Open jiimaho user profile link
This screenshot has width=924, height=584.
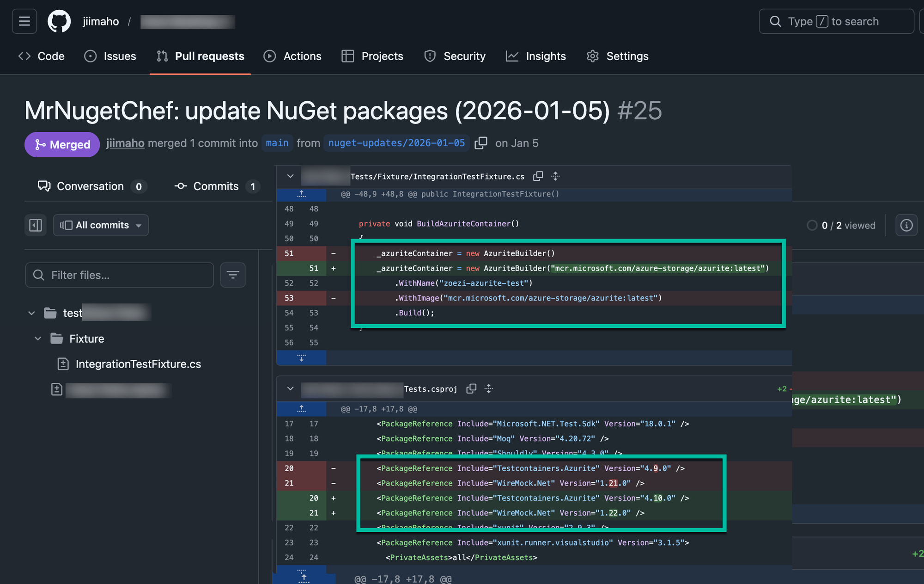click(x=125, y=143)
